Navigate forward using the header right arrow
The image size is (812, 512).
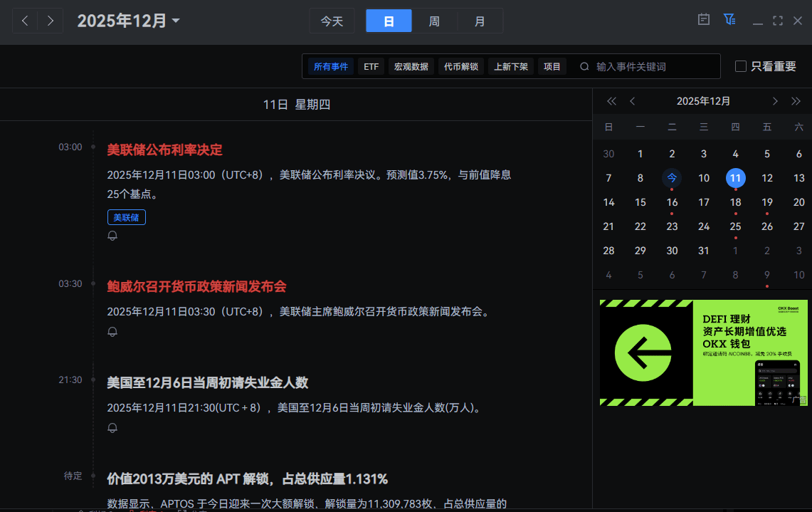pyautogui.click(x=50, y=21)
